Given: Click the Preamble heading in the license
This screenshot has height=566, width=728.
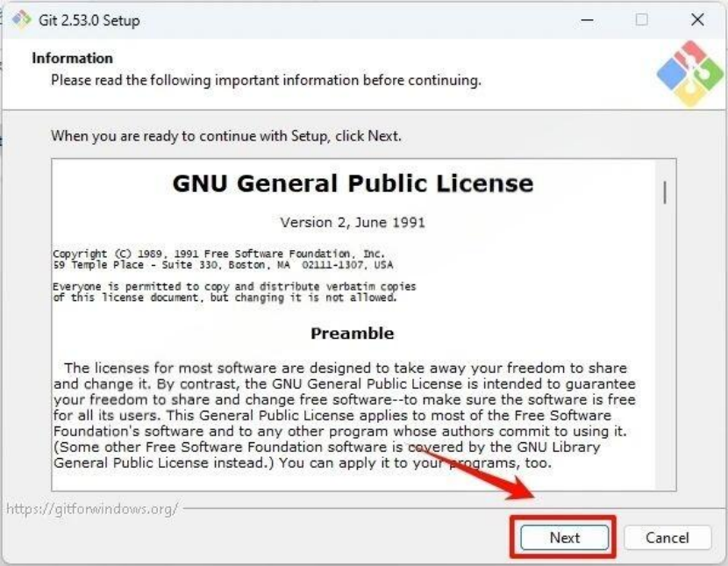Looking at the screenshot, I should 353,333.
